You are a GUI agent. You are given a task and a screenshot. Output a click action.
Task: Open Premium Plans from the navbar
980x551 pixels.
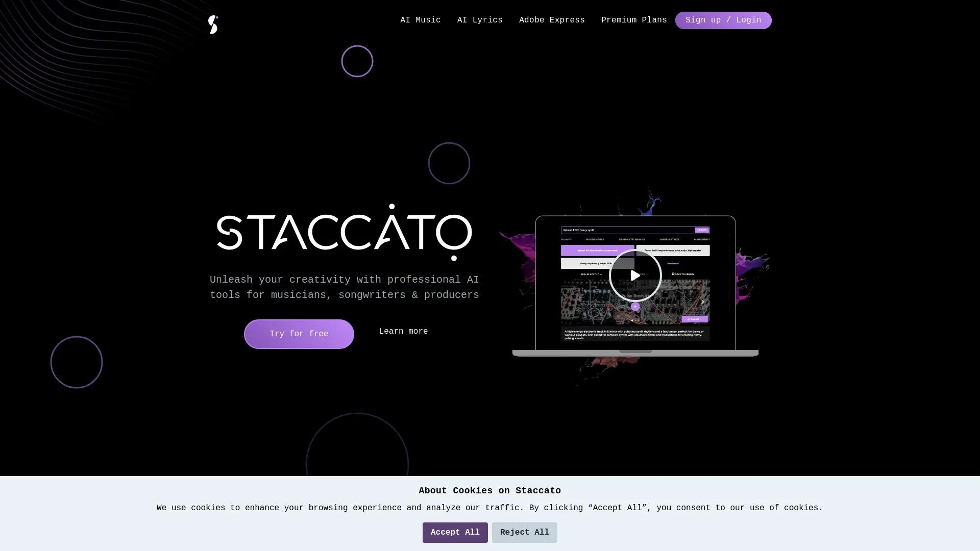(634, 20)
